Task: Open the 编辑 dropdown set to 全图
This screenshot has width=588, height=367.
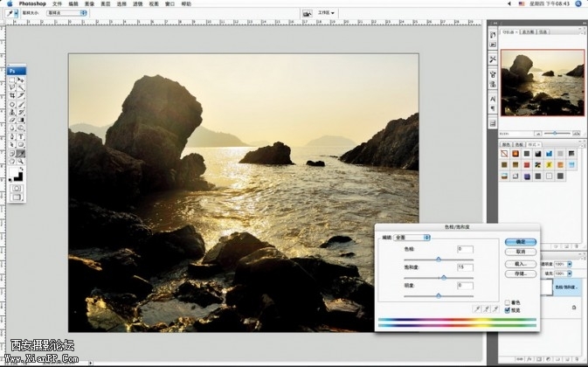Action: pyautogui.click(x=413, y=237)
